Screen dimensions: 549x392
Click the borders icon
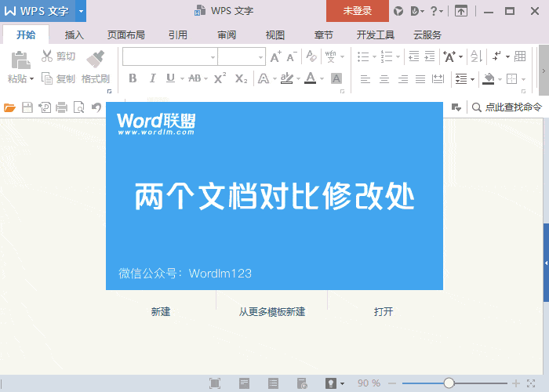coord(511,78)
